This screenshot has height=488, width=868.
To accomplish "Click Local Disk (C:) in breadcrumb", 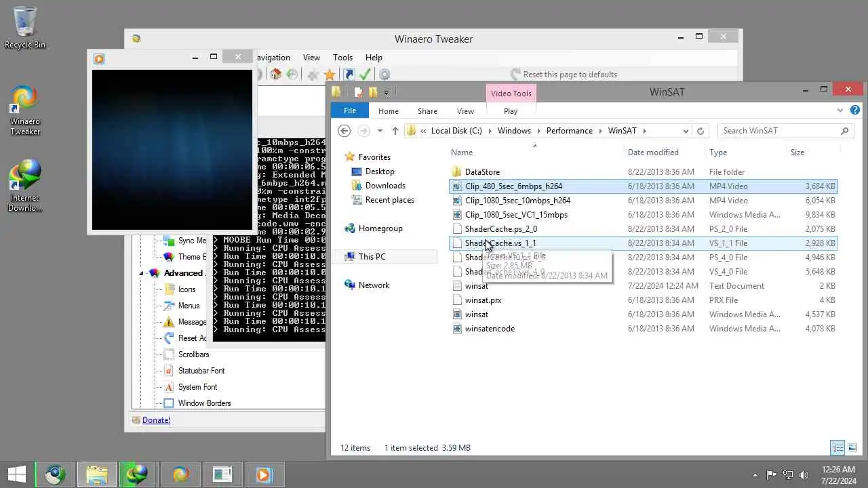I will pyautogui.click(x=456, y=131).
